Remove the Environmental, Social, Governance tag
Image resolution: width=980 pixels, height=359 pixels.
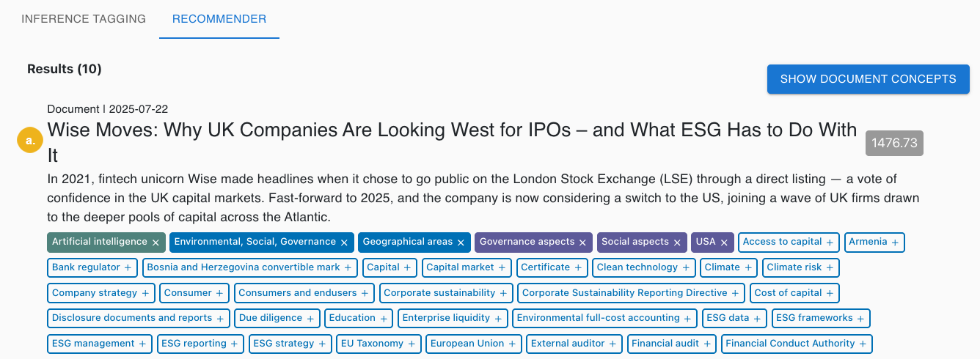(x=344, y=243)
